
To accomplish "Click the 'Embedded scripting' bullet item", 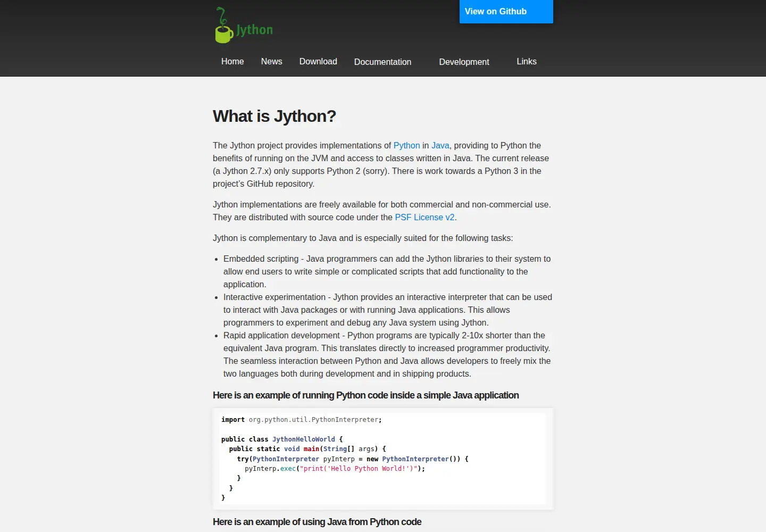I will tap(387, 272).
